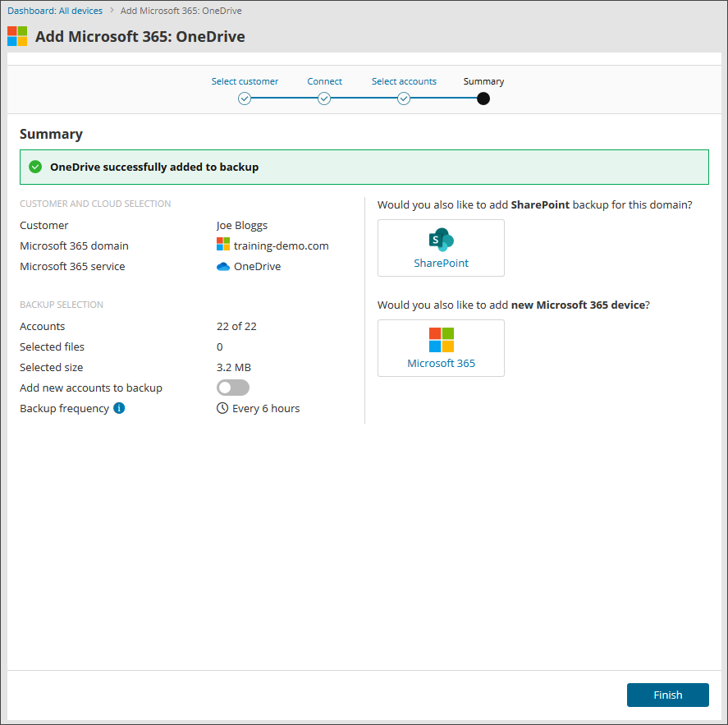This screenshot has width=728, height=725.
Task: Select the Summary step label
Action: [x=483, y=81]
